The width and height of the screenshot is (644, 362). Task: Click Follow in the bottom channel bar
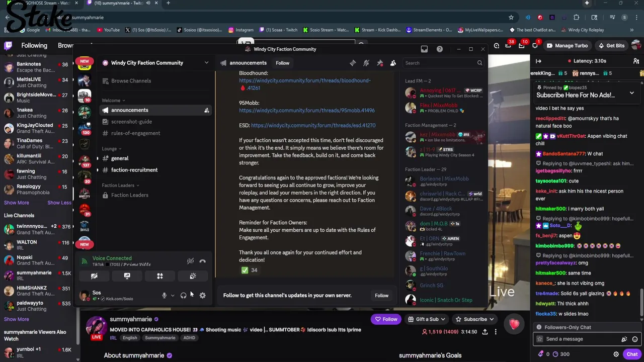tap(381, 296)
